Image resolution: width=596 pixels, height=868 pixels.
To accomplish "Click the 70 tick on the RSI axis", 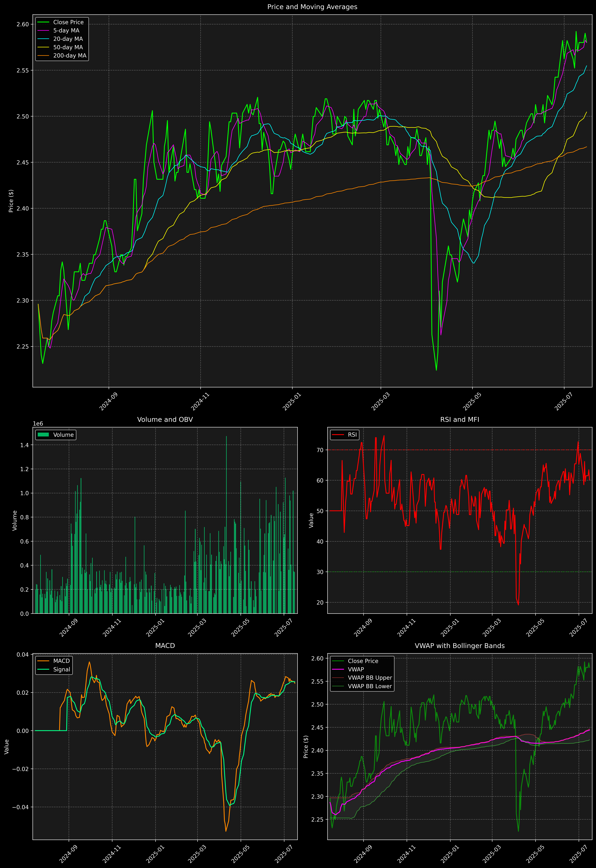I will point(320,450).
